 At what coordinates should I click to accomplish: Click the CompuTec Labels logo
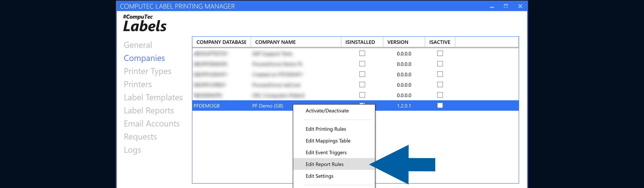(x=145, y=23)
